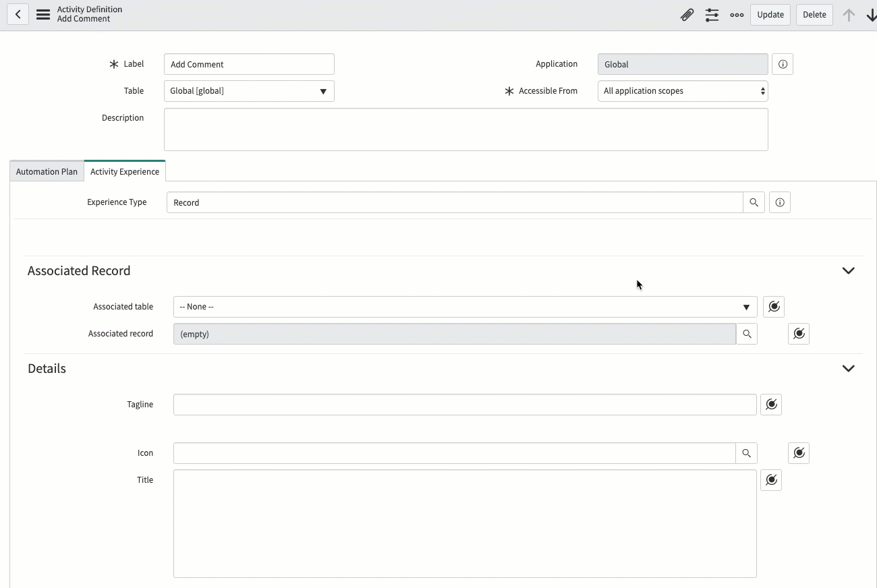
Task: Click the Associated record (empty) field
Action: 454,334
